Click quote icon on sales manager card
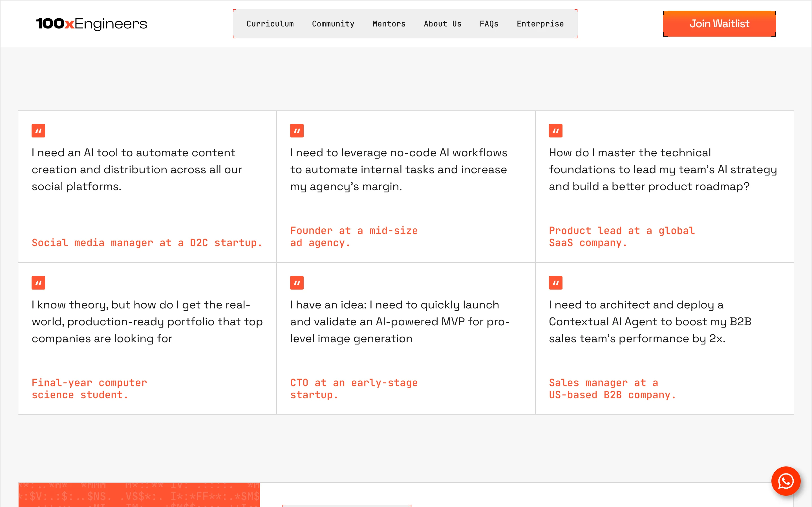Image resolution: width=812 pixels, height=507 pixels. pyautogui.click(x=555, y=283)
